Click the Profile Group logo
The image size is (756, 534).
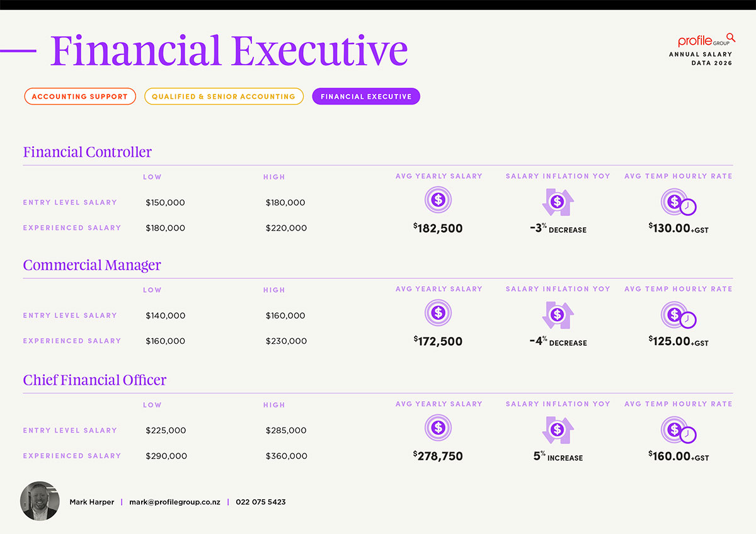tap(706, 40)
